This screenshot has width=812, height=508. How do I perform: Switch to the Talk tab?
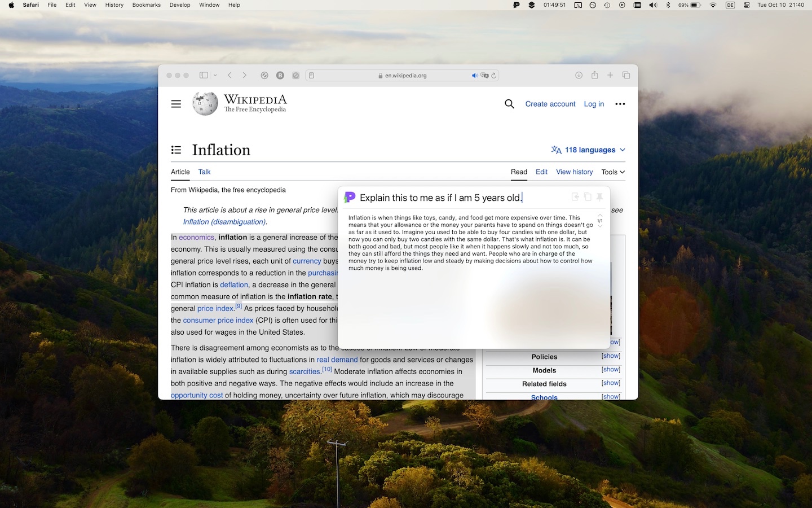coord(204,172)
